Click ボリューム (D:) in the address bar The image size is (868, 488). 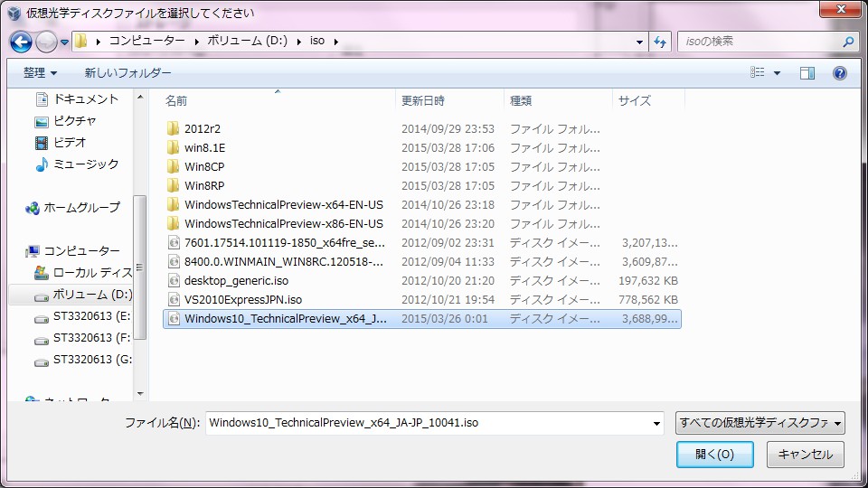click(247, 41)
